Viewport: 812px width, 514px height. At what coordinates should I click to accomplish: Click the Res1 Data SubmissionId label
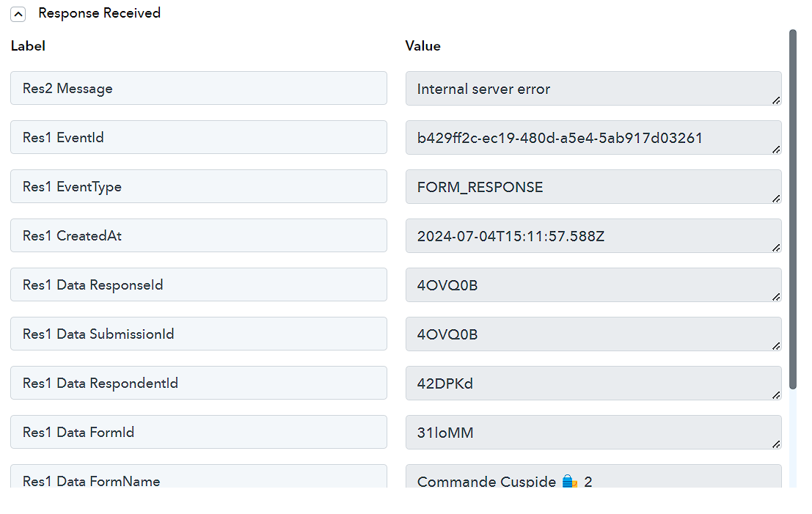pyautogui.click(x=198, y=334)
